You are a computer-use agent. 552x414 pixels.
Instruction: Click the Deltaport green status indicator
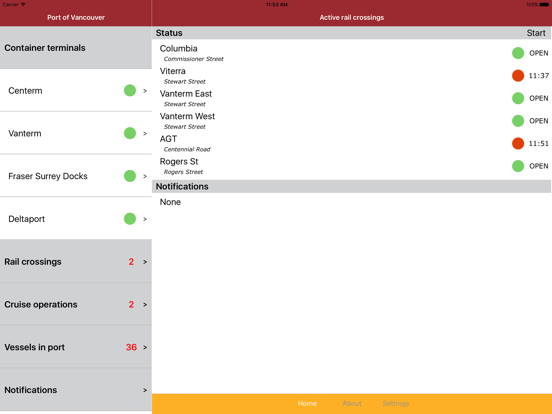tap(130, 219)
